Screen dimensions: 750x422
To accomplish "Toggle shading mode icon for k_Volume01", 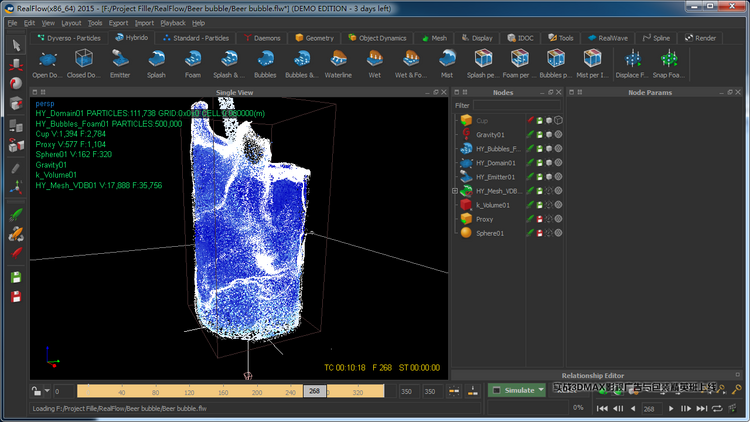I will [558, 205].
